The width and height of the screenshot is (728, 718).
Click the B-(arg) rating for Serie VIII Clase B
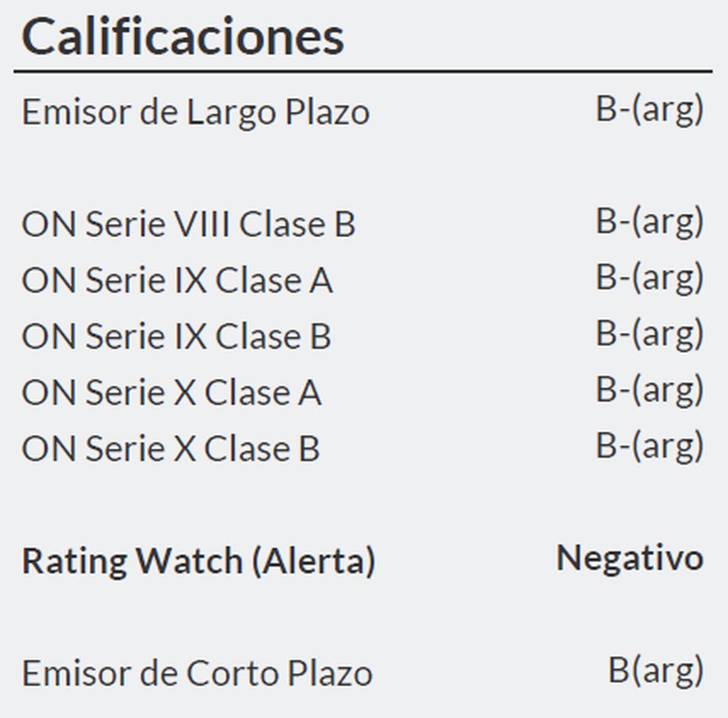tap(649, 222)
